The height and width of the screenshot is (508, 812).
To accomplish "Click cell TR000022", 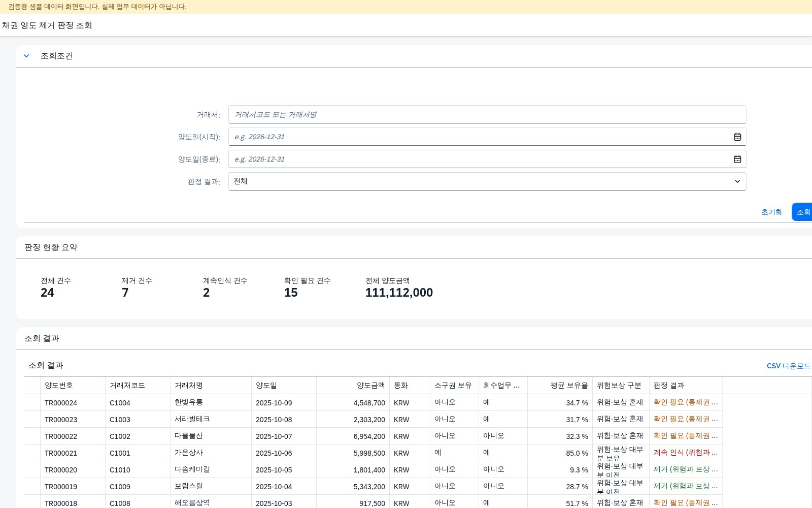I will (61, 436).
